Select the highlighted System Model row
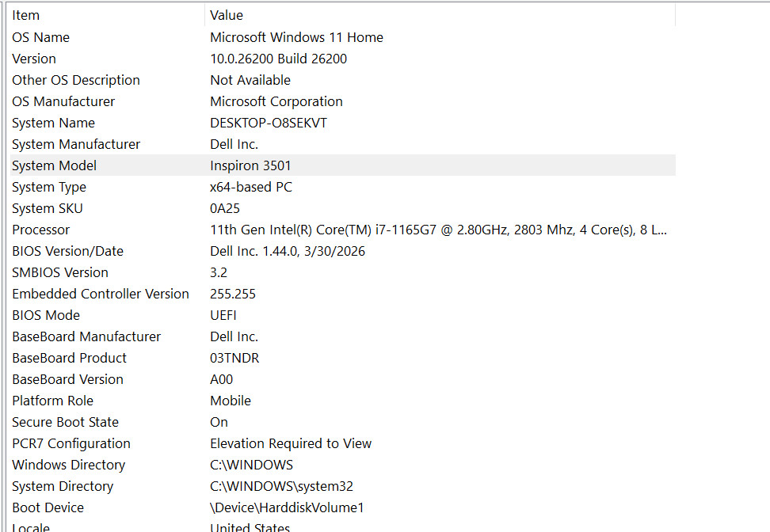Image resolution: width=770 pixels, height=532 pixels. point(343,165)
